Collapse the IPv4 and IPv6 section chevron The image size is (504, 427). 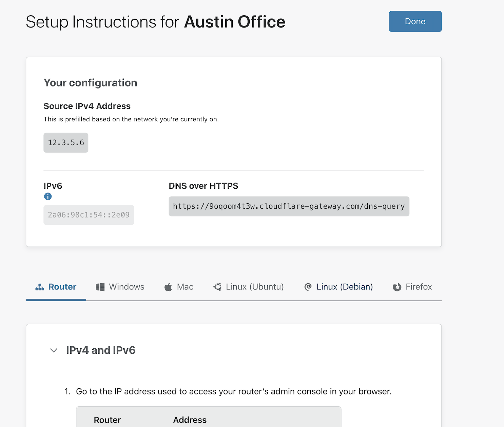click(x=54, y=350)
